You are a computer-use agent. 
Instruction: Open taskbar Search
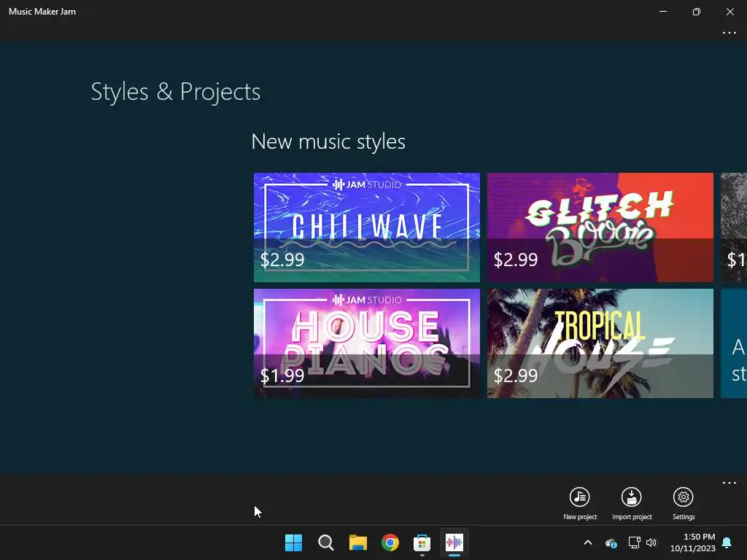click(326, 542)
